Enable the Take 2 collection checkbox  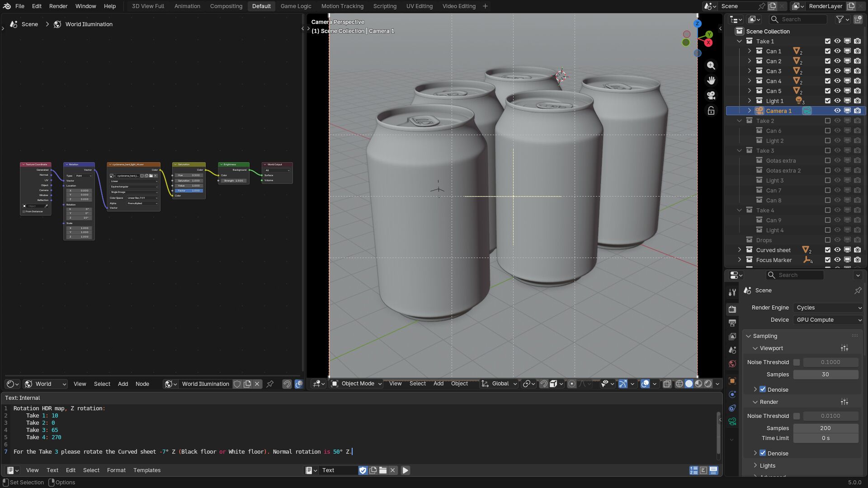(x=828, y=121)
